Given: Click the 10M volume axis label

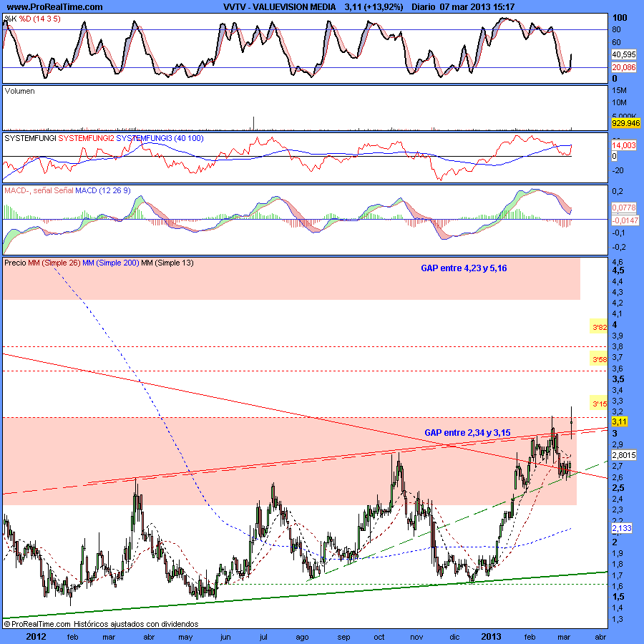Looking at the screenshot, I should point(620,102).
